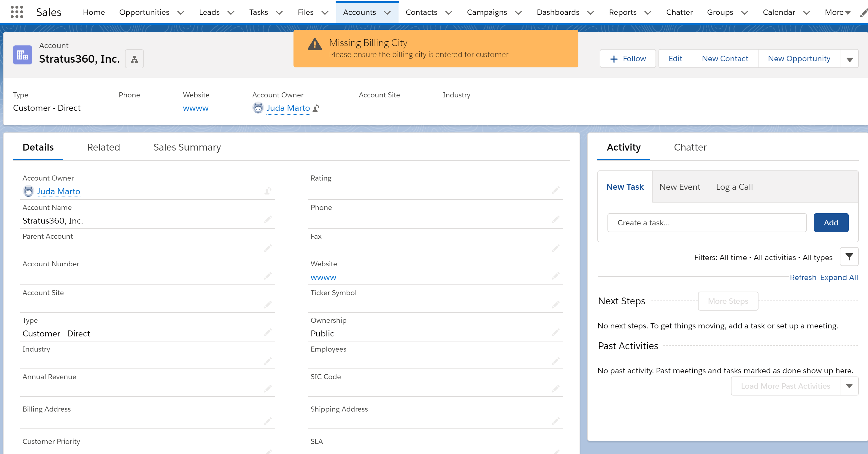This screenshot has height=454, width=868.
Task: View the account hierarchy icon
Action: tap(134, 59)
